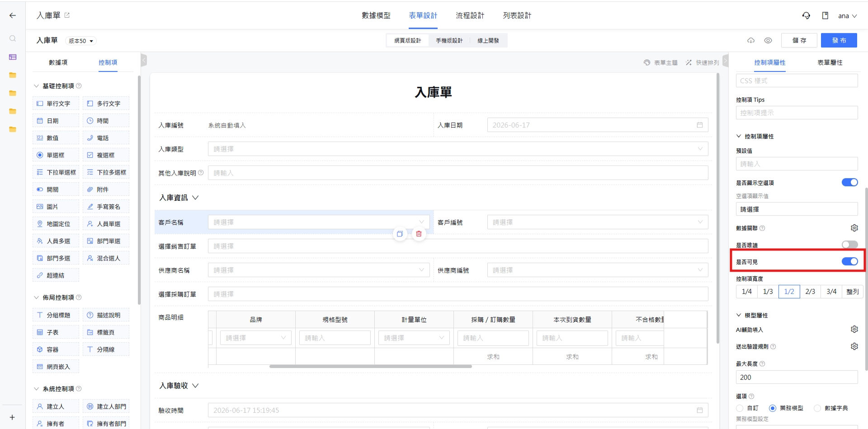Toggle 是否顯示空選項 switch
Viewport: 868px width, 429px height.
(x=849, y=182)
